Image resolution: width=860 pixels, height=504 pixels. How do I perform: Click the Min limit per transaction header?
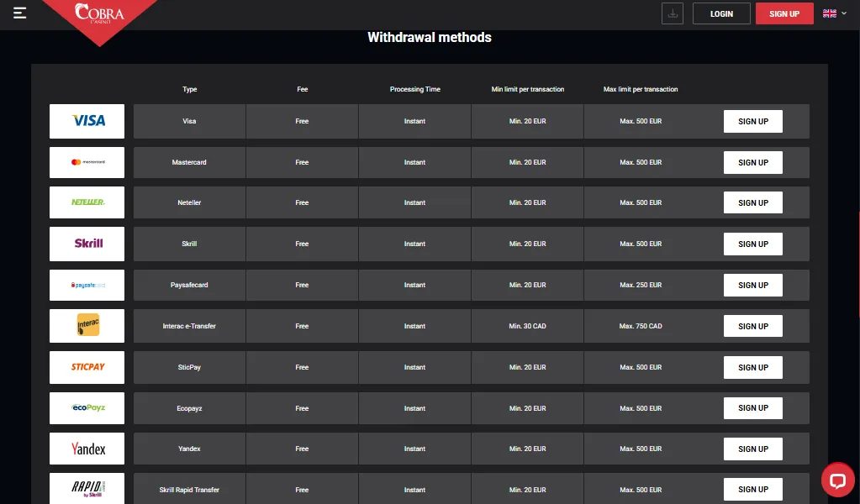[x=528, y=89]
